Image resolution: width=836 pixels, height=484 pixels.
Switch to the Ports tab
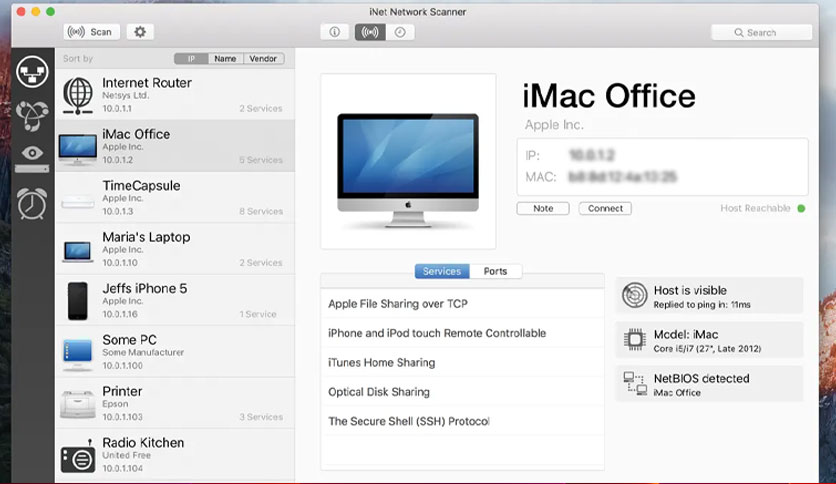click(495, 271)
